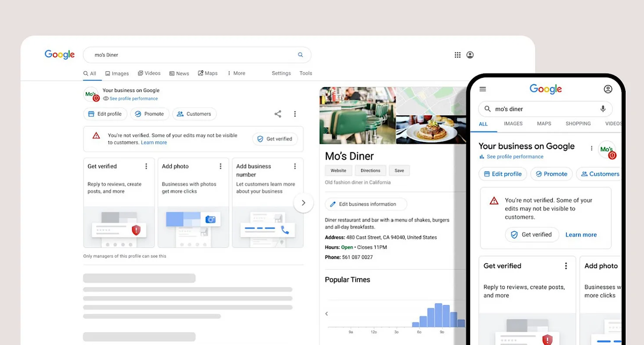Click the desktop Get verified card illustration
Viewport: 644px width, 345px height.
(x=119, y=227)
